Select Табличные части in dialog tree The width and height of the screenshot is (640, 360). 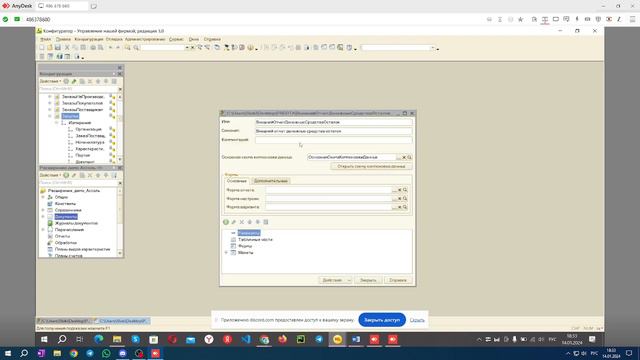(255, 240)
